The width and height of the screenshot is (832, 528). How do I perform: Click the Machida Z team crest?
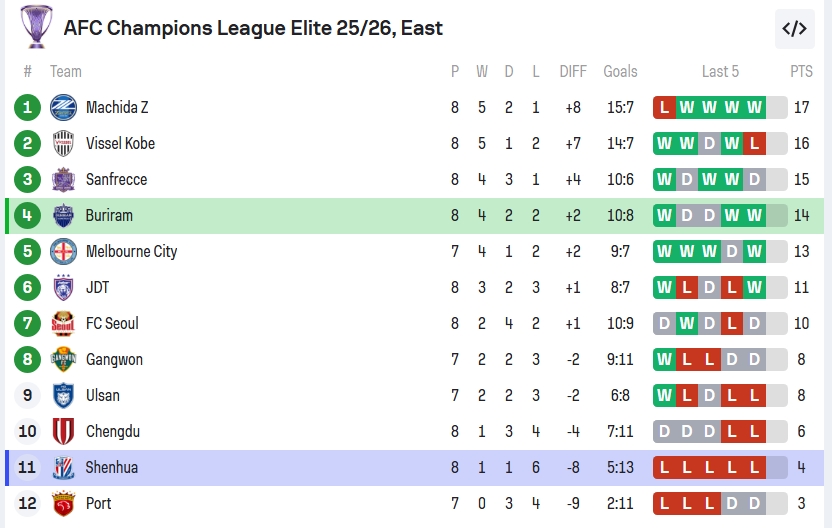coord(63,107)
